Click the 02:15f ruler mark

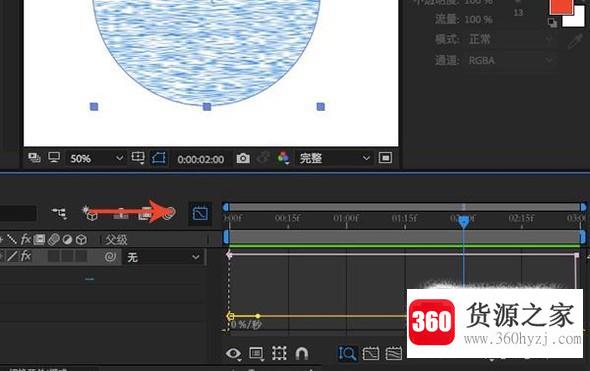pos(521,218)
